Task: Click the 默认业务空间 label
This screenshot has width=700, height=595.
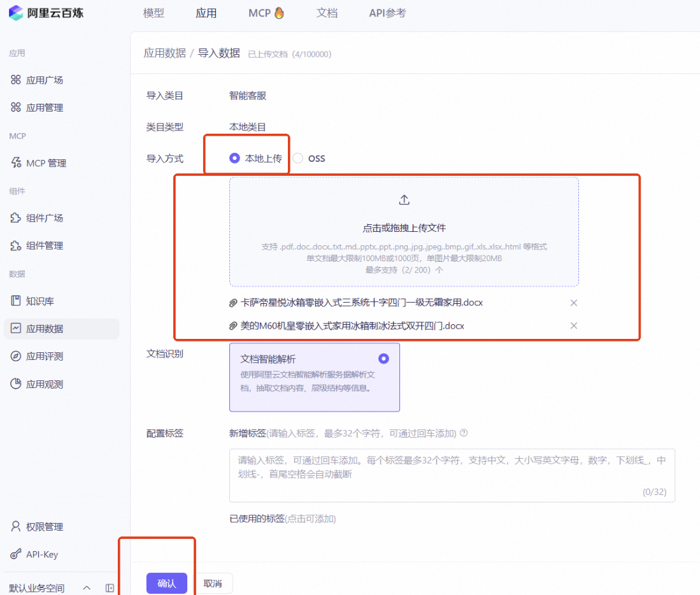Action: [36, 588]
